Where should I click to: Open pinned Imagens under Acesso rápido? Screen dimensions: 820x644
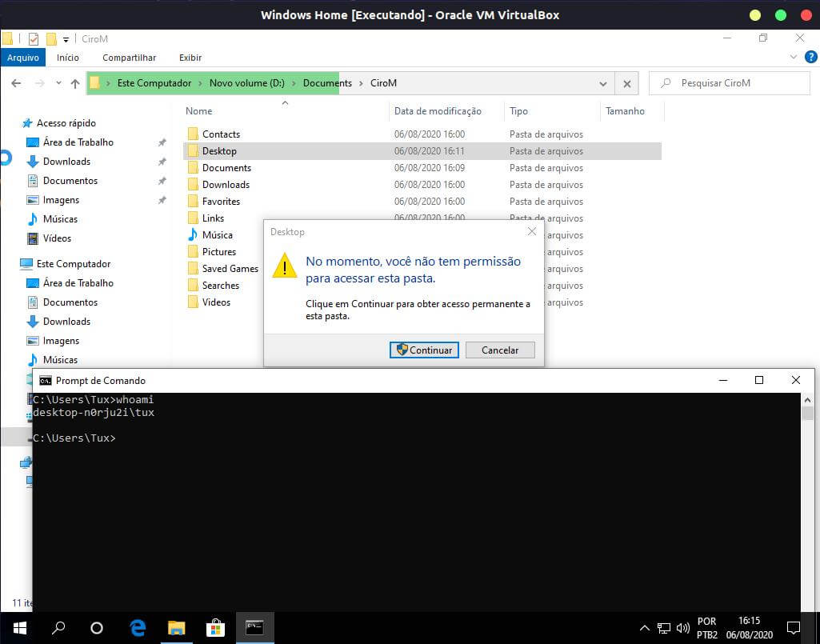click(x=61, y=200)
